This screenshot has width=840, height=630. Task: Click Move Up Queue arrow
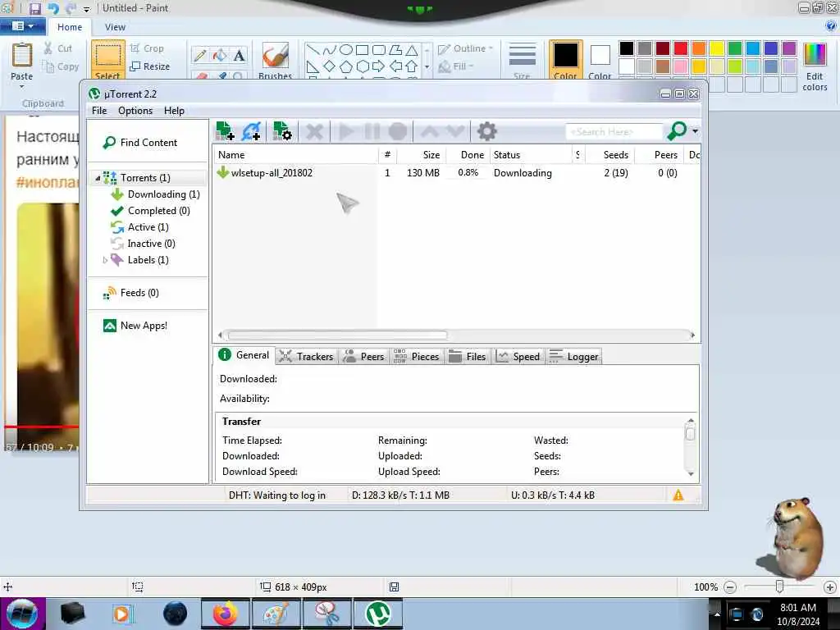tap(430, 131)
